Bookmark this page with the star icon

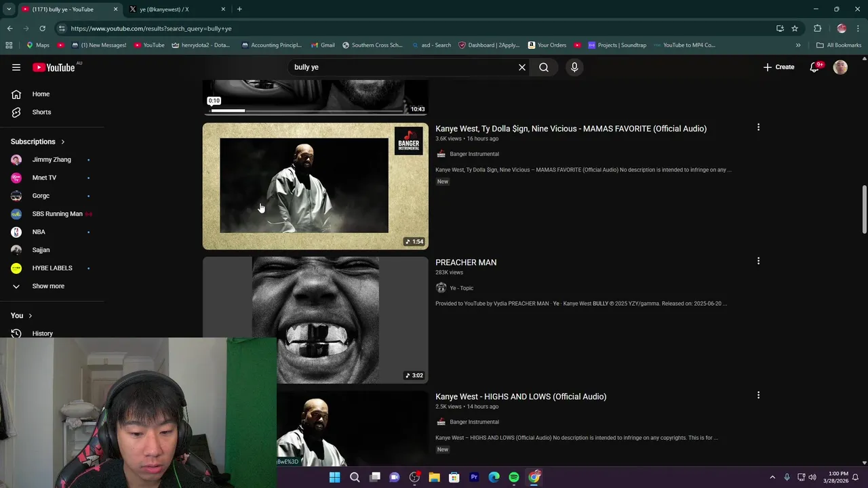click(x=795, y=28)
